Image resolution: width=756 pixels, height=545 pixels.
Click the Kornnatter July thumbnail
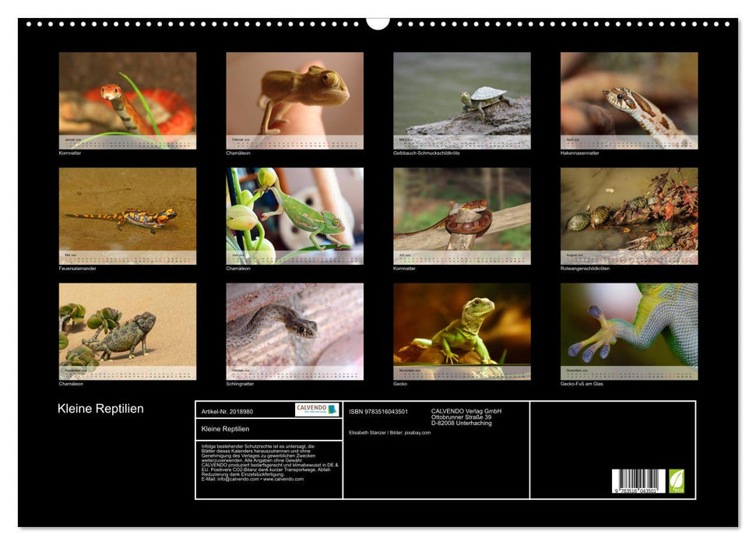(x=461, y=214)
